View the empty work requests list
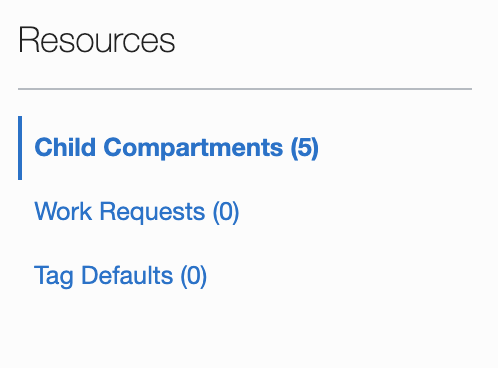The image size is (498, 368). [137, 212]
